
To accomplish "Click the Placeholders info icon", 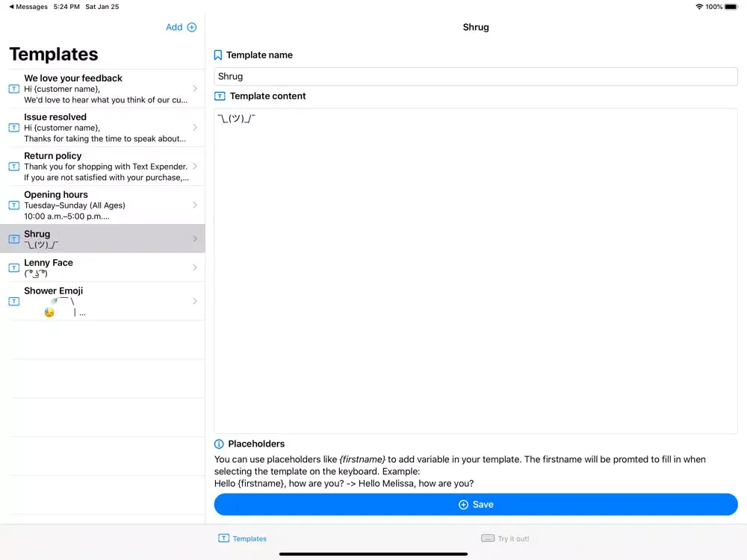I will tap(219, 444).
